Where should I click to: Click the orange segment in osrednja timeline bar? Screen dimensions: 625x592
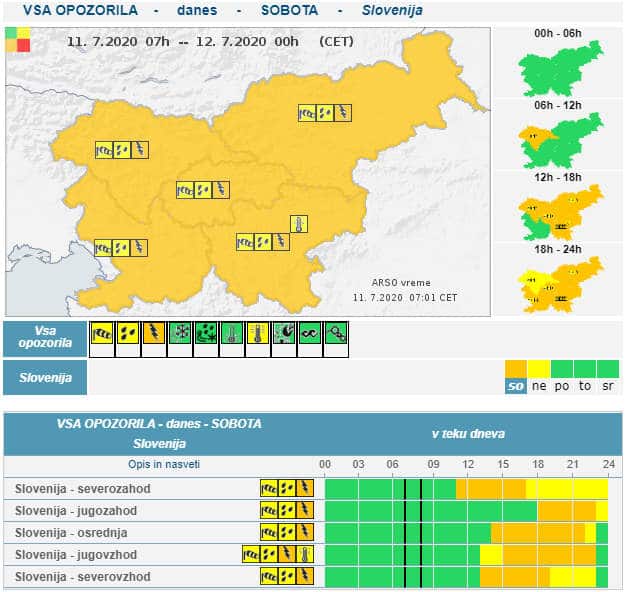(x=538, y=533)
